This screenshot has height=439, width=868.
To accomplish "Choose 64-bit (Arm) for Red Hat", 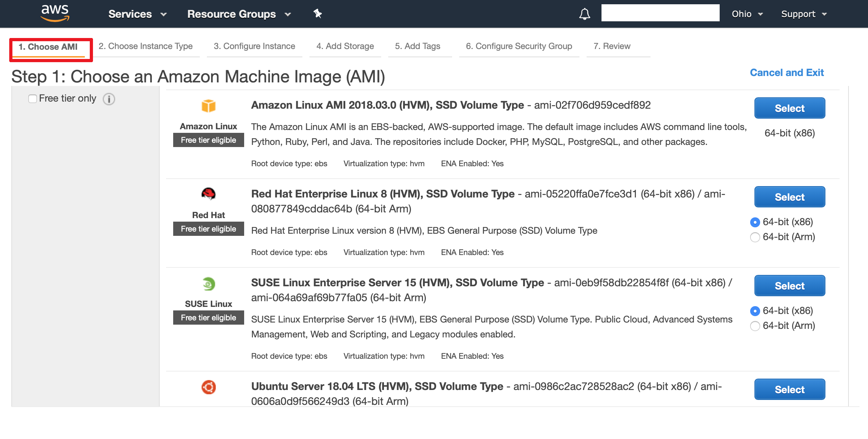I will coord(755,237).
